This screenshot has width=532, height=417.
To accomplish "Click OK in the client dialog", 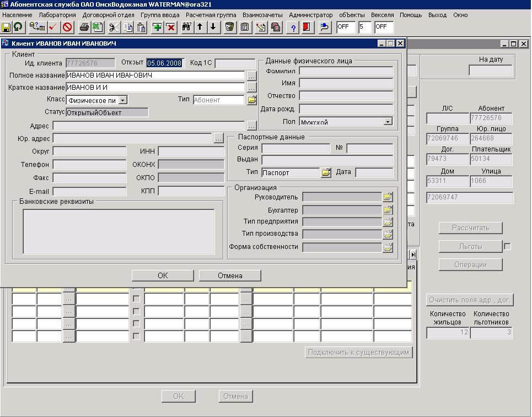I will (163, 275).
